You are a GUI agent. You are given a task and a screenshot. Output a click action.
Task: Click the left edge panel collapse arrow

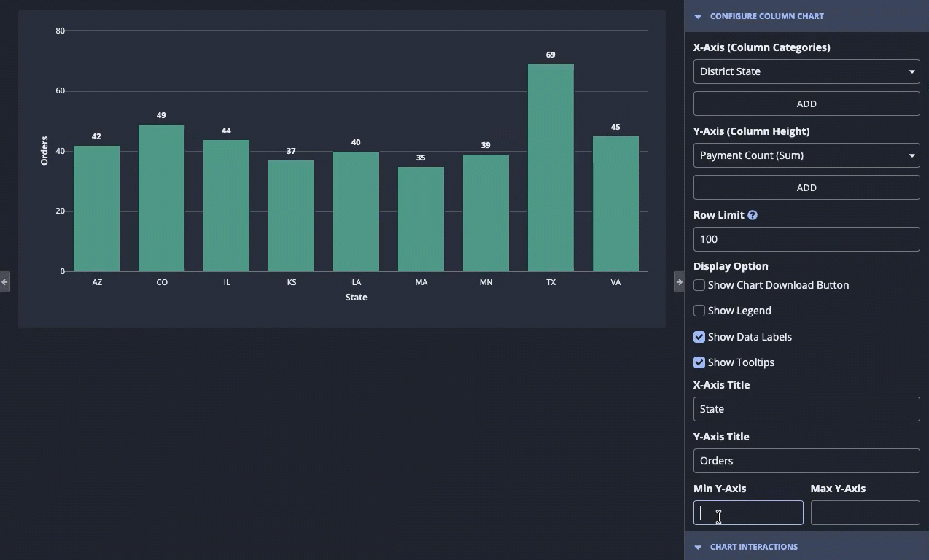click(4, 281)
